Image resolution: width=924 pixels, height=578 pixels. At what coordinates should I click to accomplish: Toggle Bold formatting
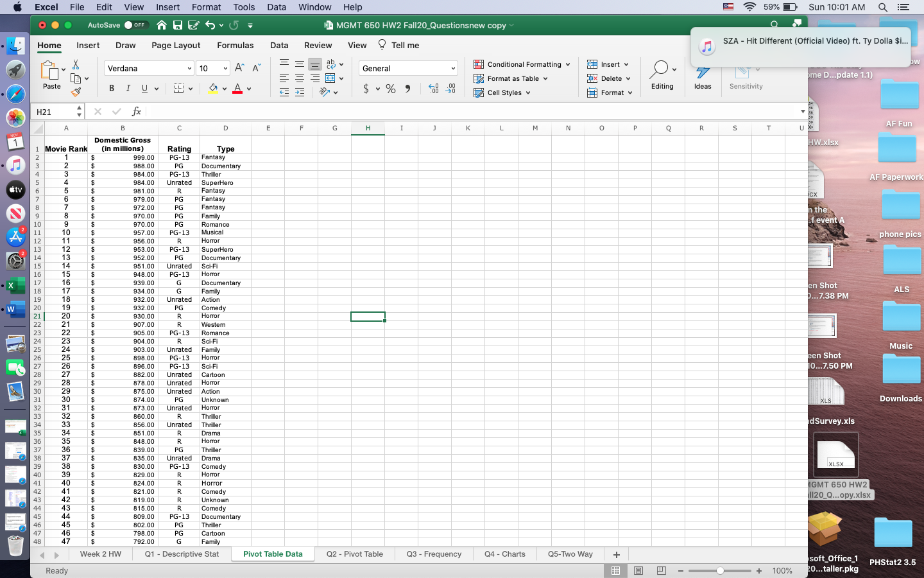(x=112, y=89)
